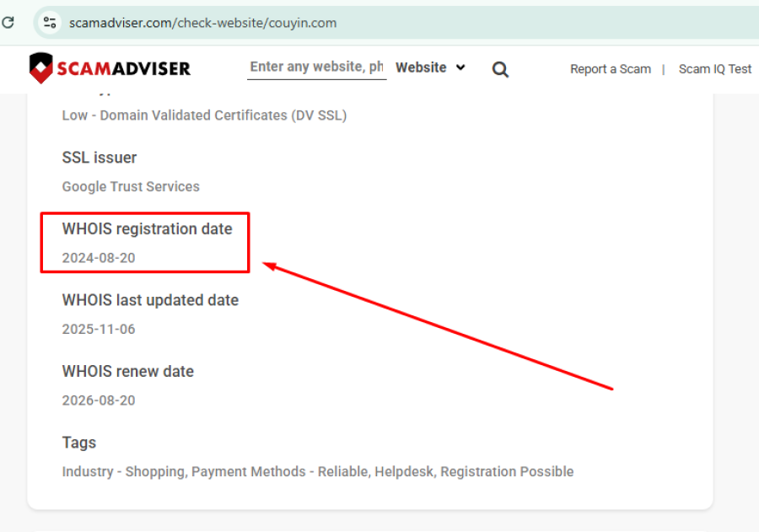Click the WHOIS last updated date heading

click(150, 300)
